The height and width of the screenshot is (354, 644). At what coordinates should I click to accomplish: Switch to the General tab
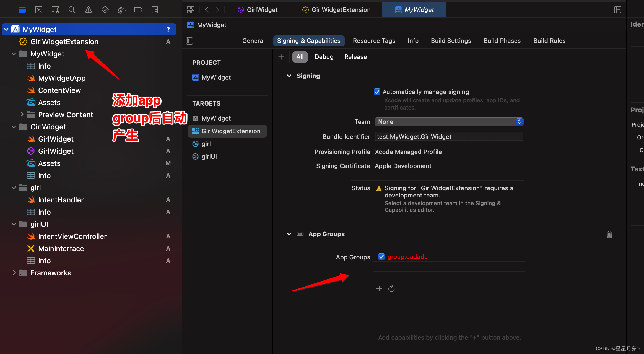[253, 41]
